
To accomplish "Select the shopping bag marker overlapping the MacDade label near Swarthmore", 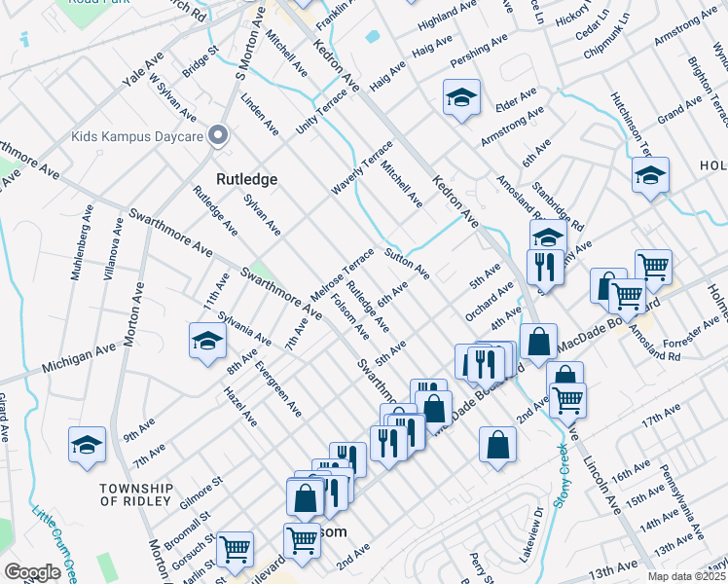I will coord(434,412).
